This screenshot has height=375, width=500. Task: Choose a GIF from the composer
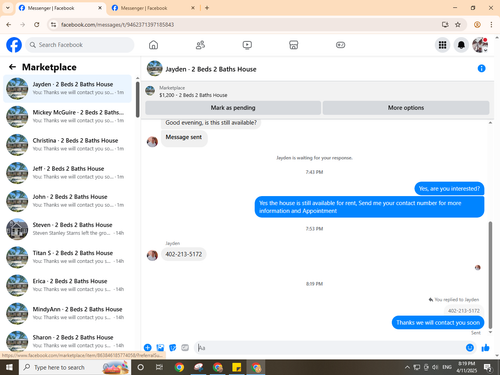click(185, 348)
